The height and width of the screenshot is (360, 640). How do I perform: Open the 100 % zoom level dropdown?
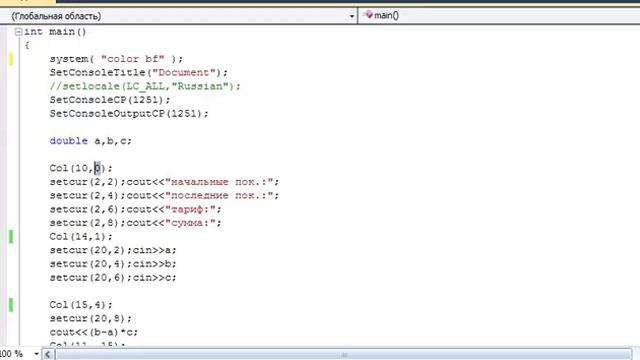click(36, 354)
